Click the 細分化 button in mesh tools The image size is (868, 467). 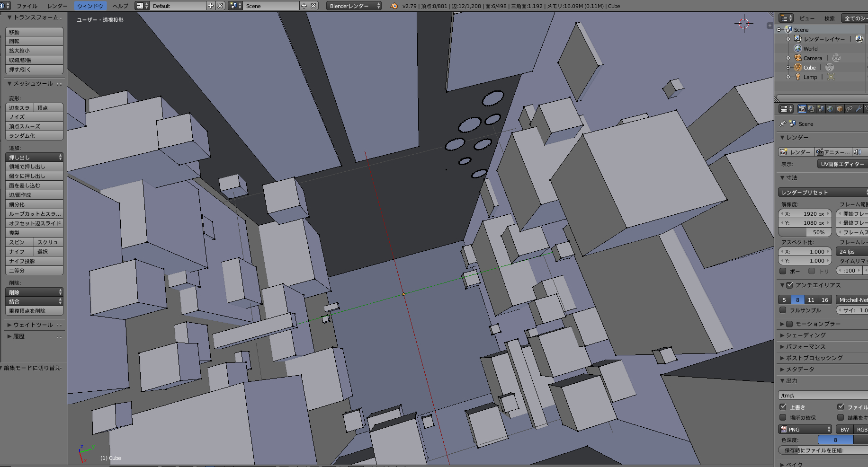pos(34,204)
